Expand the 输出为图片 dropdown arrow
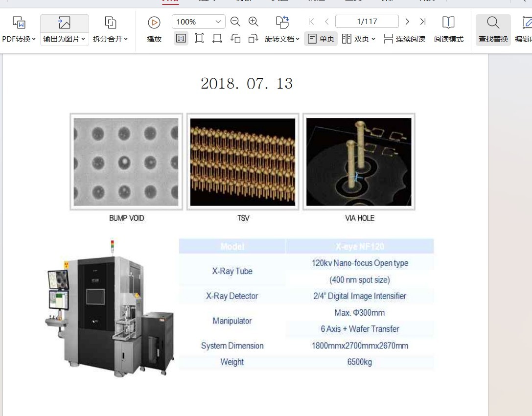Image resolution: width=532 pixels, height=416 pixels. [84, 39]
